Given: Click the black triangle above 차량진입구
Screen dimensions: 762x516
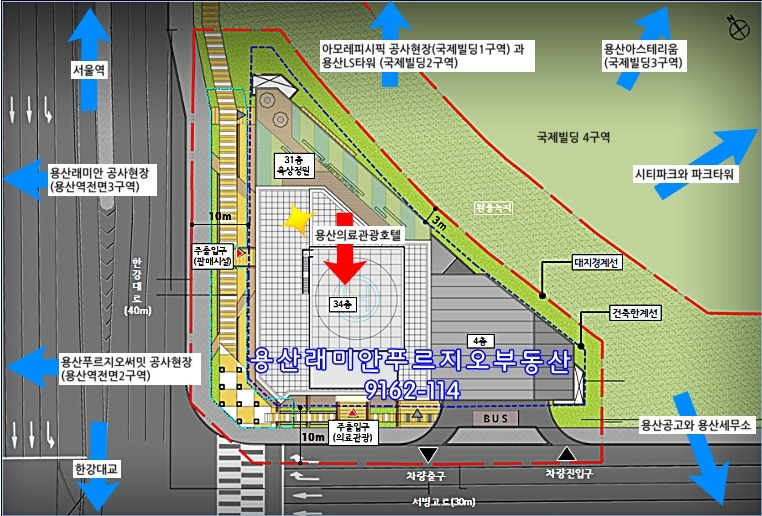Looking at the screenshot, I should (x=568, y=455).
